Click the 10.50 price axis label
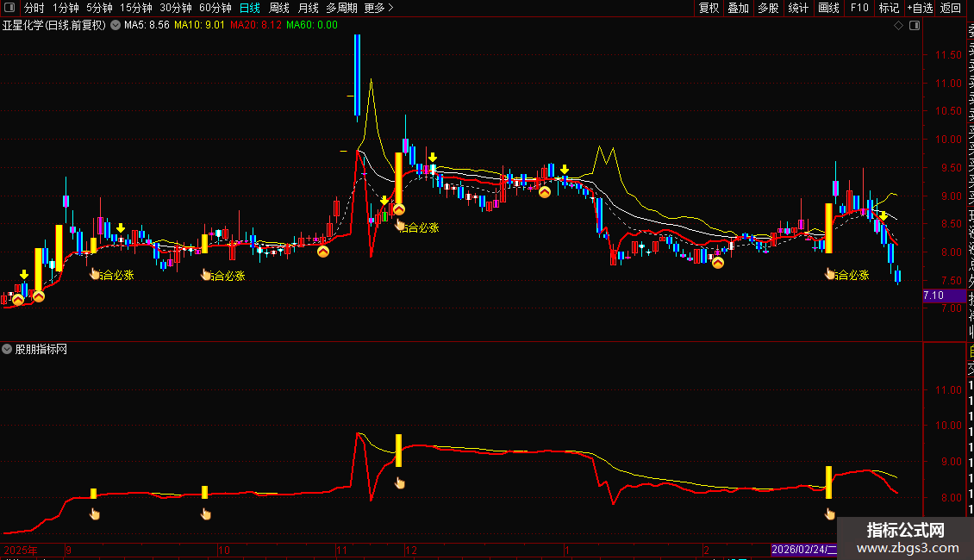 (x=948, y=111)
